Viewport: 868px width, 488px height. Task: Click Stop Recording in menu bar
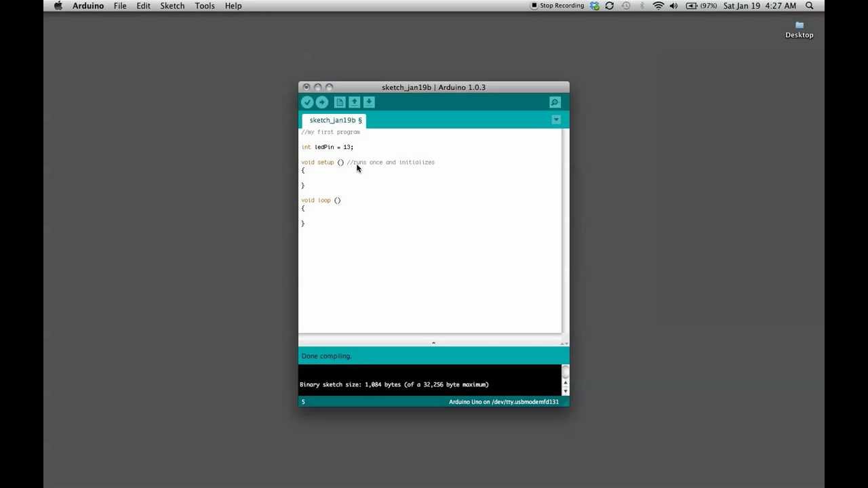(x=557, y=5)
